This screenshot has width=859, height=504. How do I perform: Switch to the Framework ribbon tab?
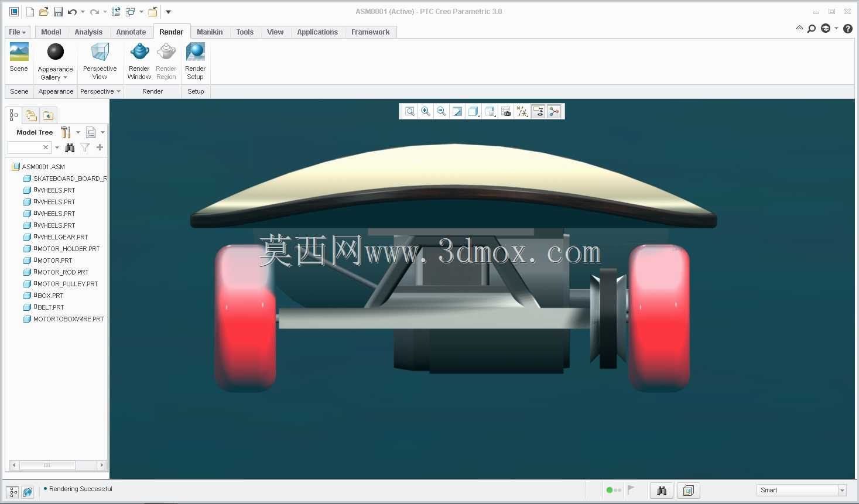tap(370, 32)
